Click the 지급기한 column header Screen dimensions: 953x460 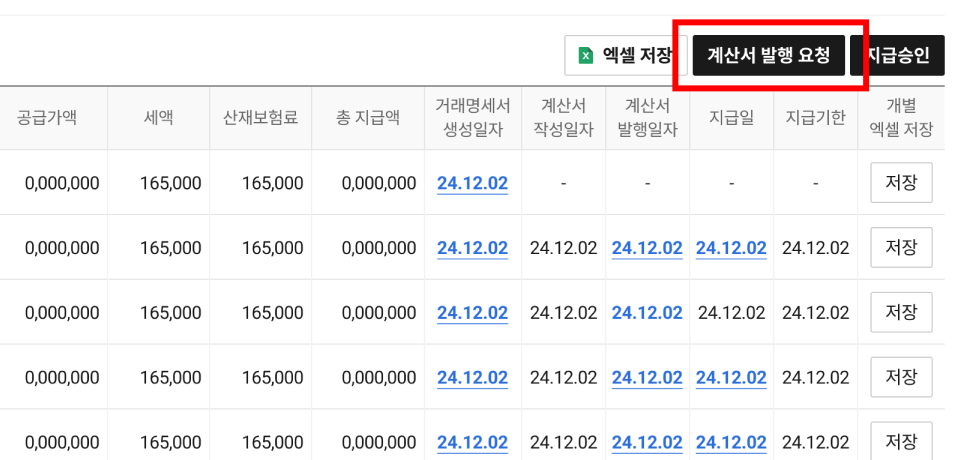[x=815, y=118]
